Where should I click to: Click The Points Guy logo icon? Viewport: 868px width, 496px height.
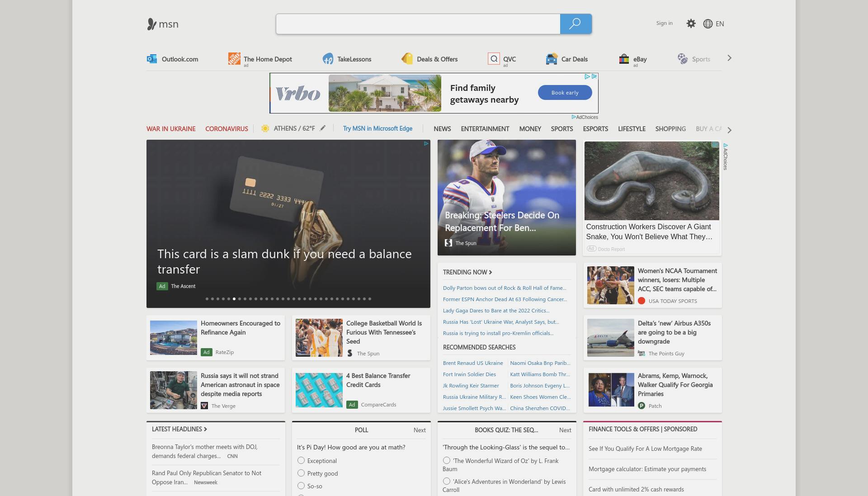(x=642, y=353)
